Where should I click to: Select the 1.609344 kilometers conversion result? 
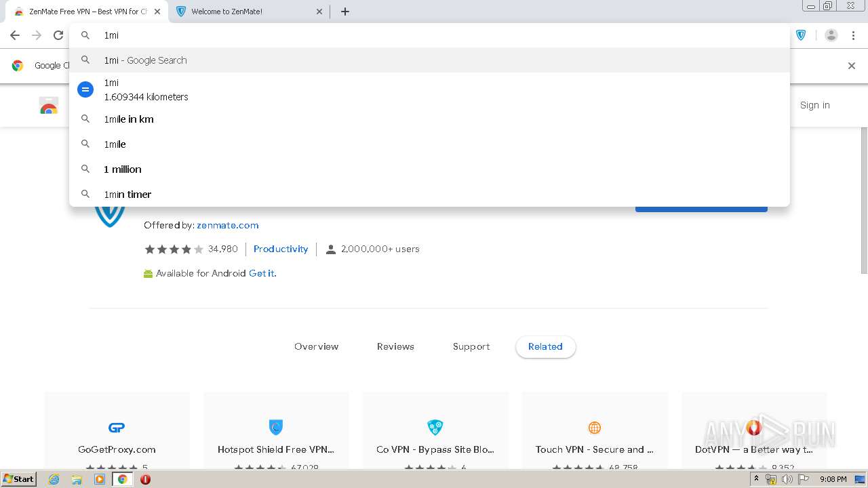429,89
